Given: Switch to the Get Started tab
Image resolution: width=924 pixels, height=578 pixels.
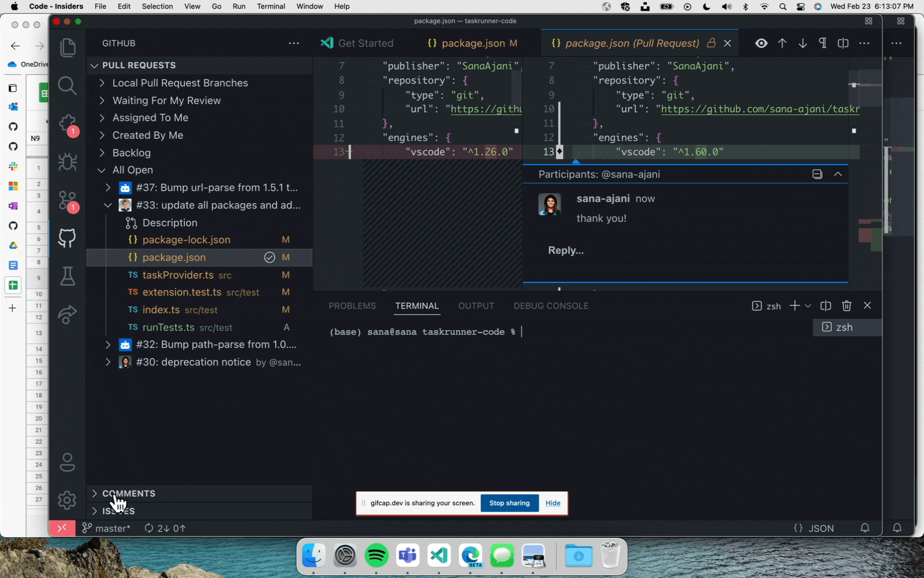Looking at the screenshot, I should pos(358,43).
